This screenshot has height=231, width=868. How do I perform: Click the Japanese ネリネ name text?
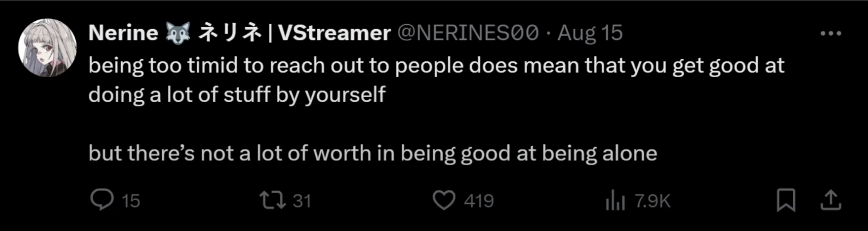coord(229,33)
